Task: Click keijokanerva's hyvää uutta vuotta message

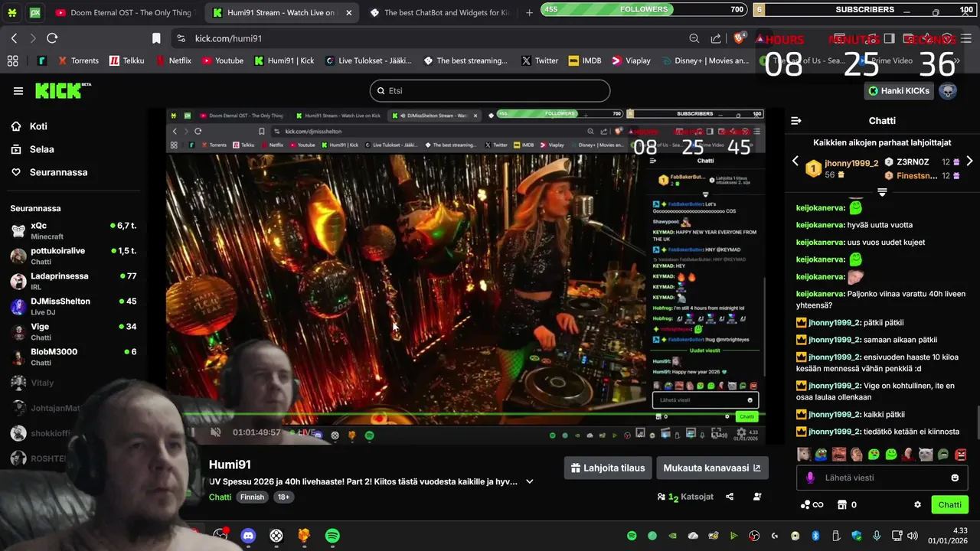Action: tap(854, 225)
